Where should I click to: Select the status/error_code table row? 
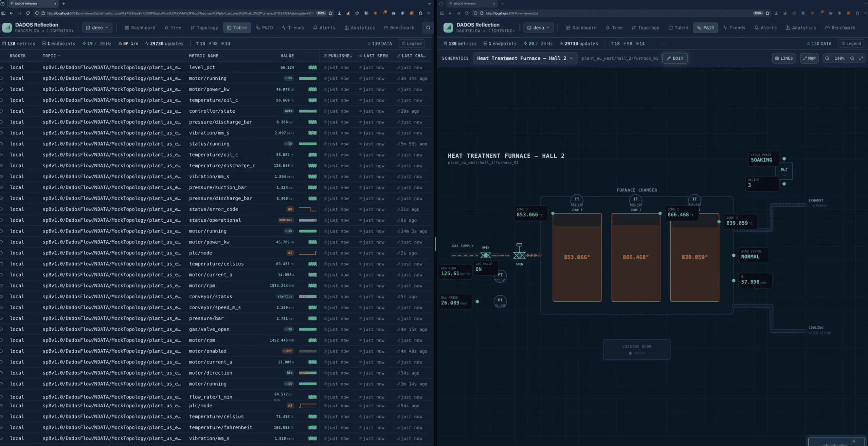coord(213,209)
